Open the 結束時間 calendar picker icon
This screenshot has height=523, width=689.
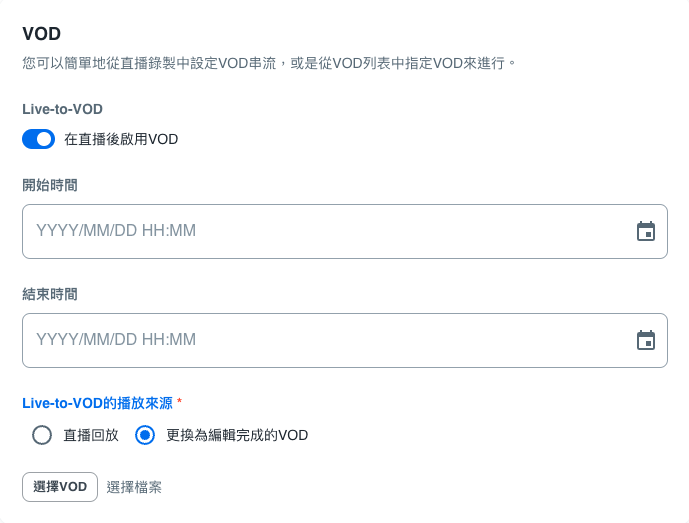click(x=646, y=340)
